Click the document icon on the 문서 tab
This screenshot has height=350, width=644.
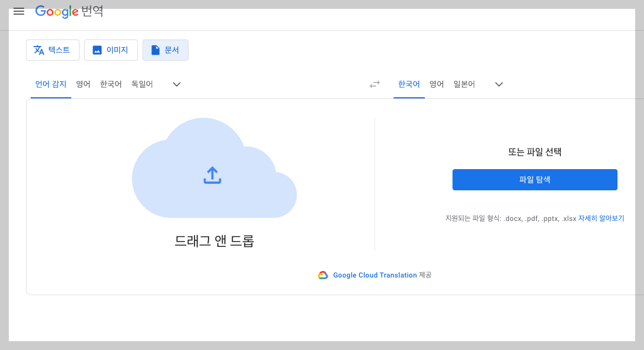[154, 49]
